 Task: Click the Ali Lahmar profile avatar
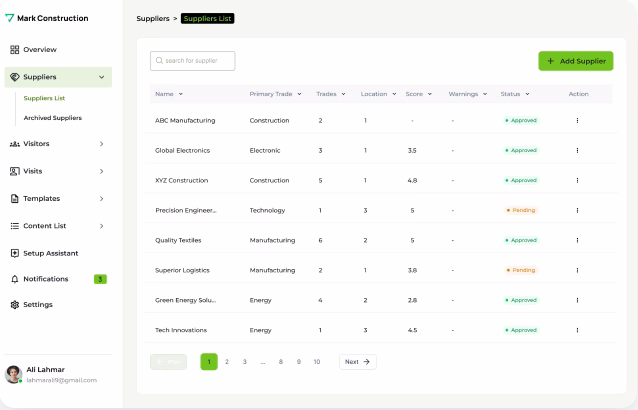pos(13,374)
